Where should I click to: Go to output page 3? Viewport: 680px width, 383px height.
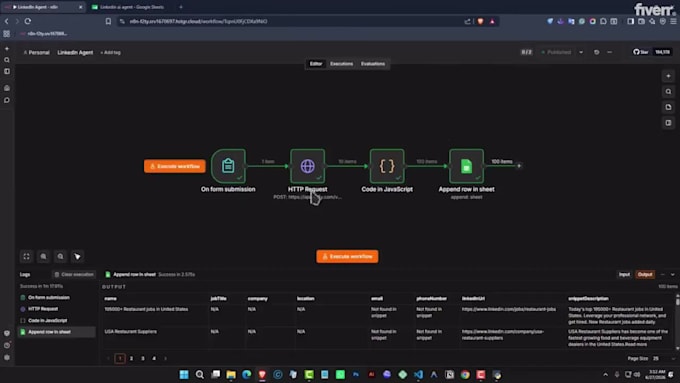(143, 358)
